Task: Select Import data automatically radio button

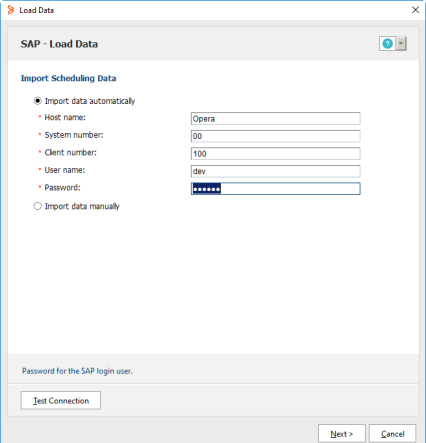Action: click(38, 101)
